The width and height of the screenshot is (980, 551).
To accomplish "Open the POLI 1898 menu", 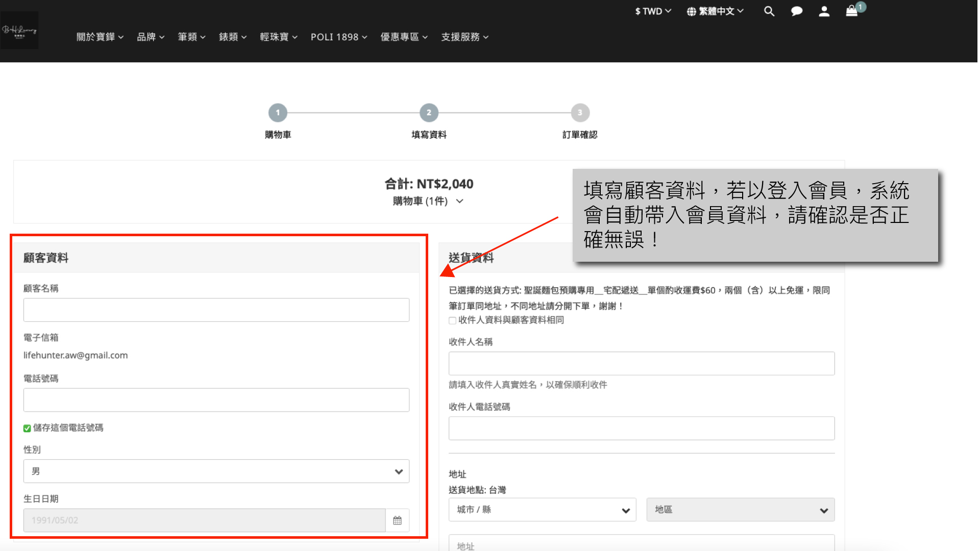I will coord(338,37).
